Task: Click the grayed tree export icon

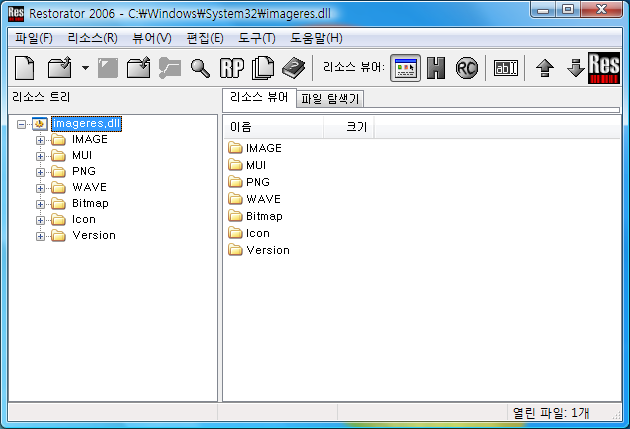Action: (x=170, y=68)
